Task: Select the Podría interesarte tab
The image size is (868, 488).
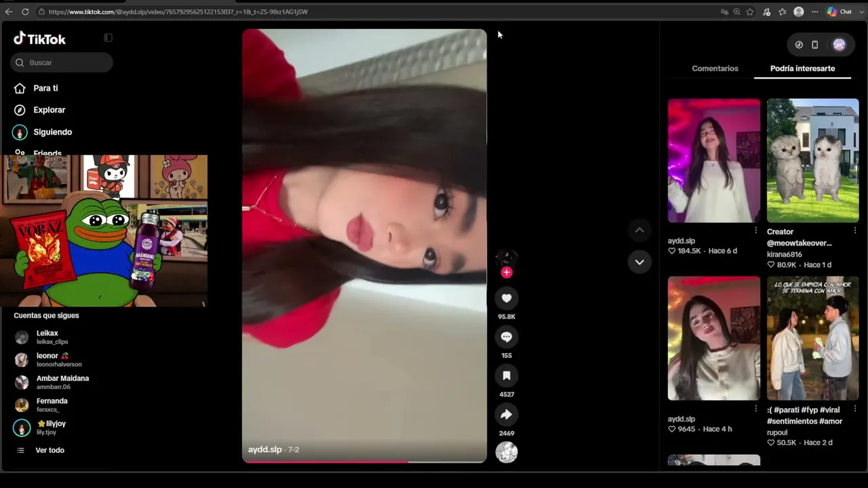Action: pos(802,68)
